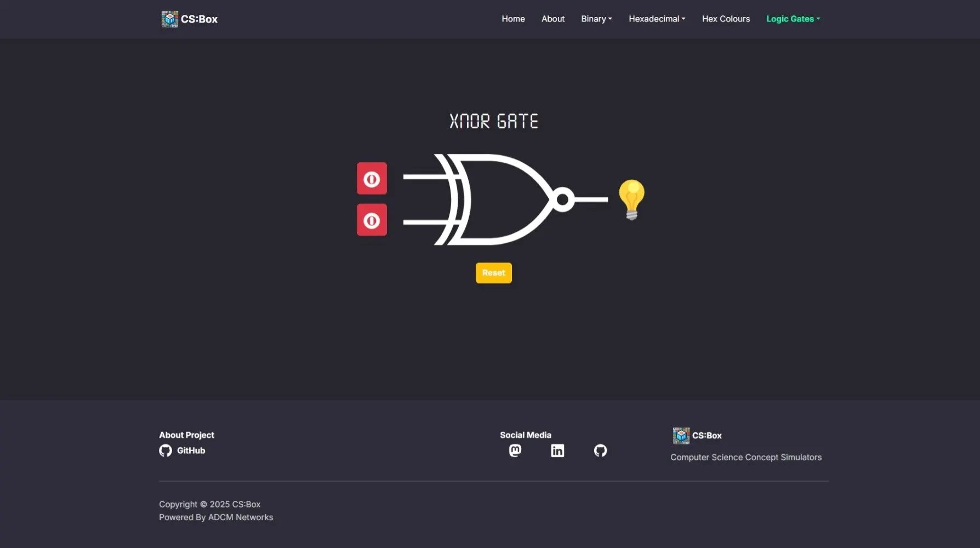Open the GitHub repository via footer octocat icon
Screen dimensions: 980x548
tap(166, 450)
